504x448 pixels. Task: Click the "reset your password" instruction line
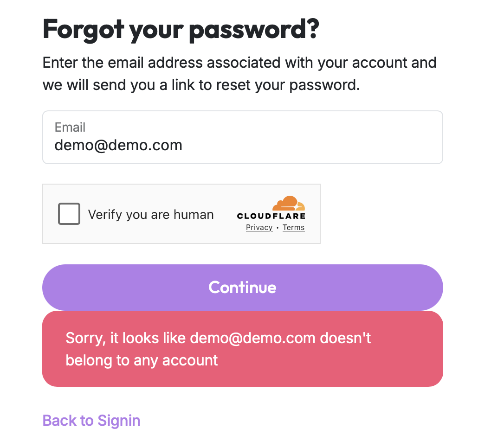(x=201, y=85)
